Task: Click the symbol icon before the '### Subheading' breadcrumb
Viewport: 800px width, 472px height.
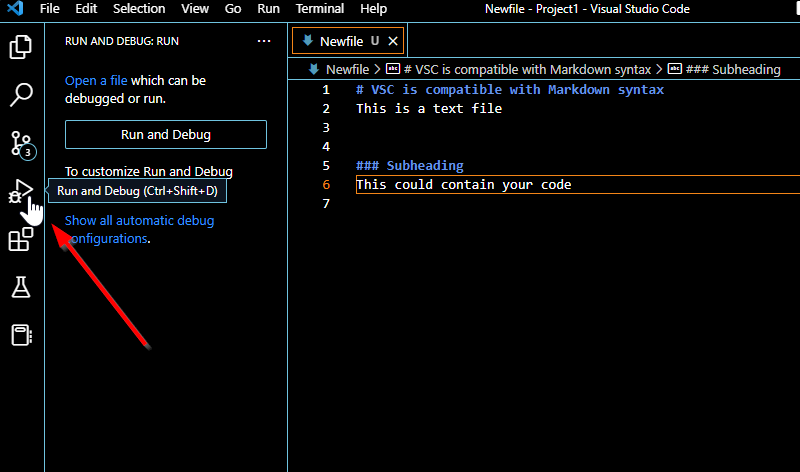Action: [674, 69]
